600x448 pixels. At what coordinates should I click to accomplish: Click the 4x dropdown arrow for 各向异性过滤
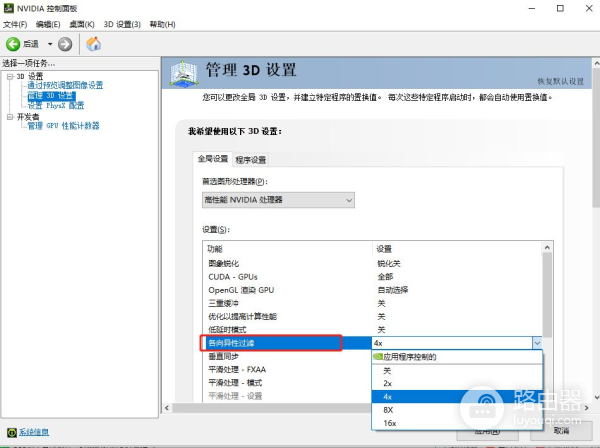point(537,343)
